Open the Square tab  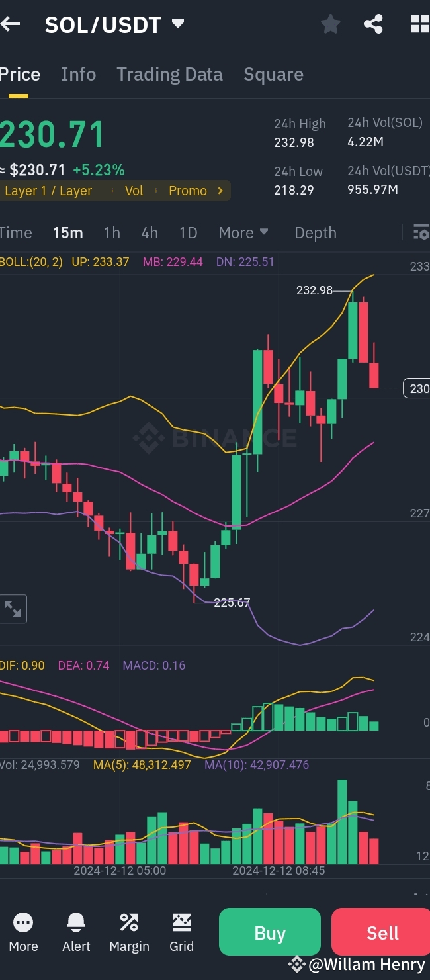273,73
